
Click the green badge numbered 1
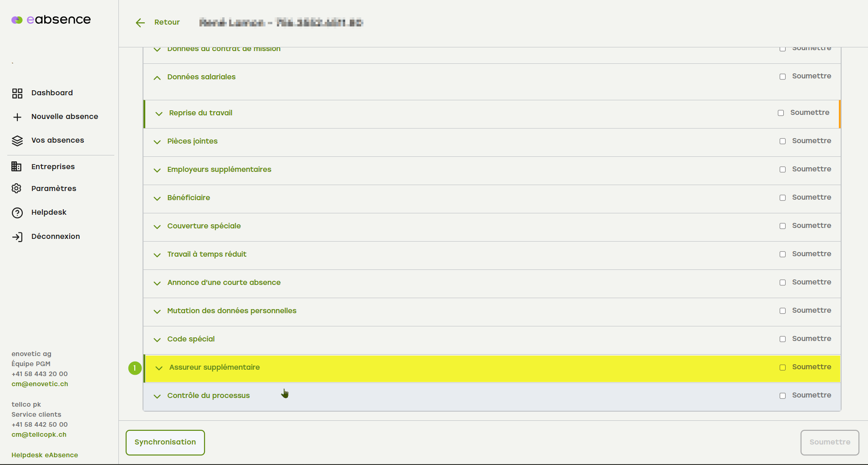[135, 368]
